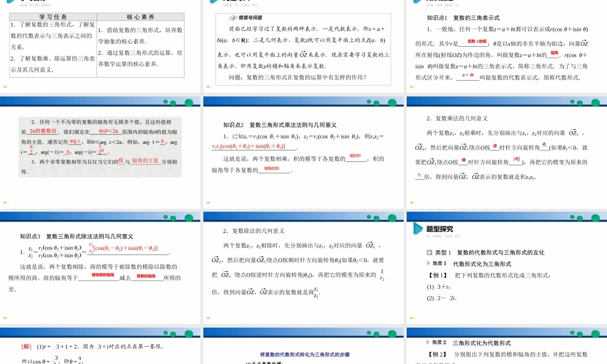Viewport: 607px width, 364px height.
Task: Click the teal arrow icon beside 问题导入 header
Action: tap(212, 2)
